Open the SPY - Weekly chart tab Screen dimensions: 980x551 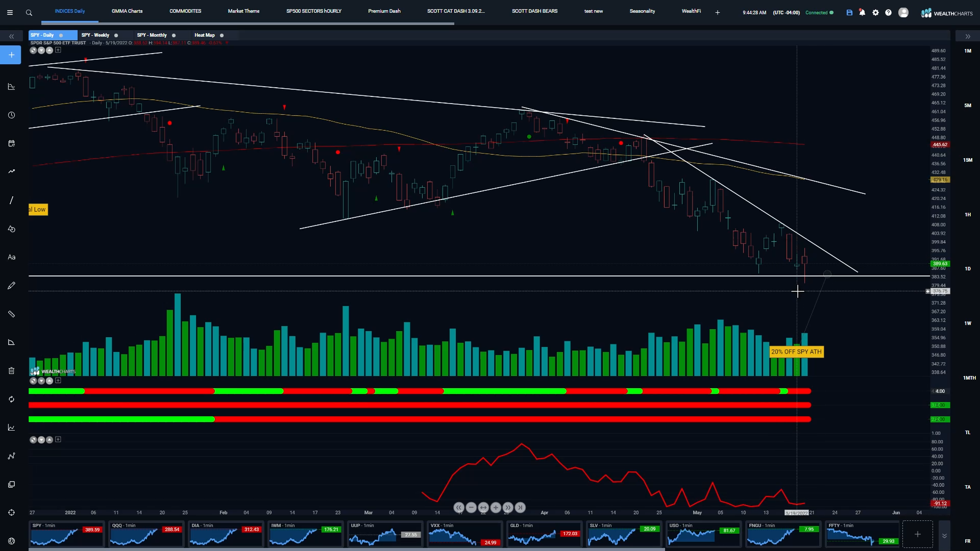tap(95, 35)
